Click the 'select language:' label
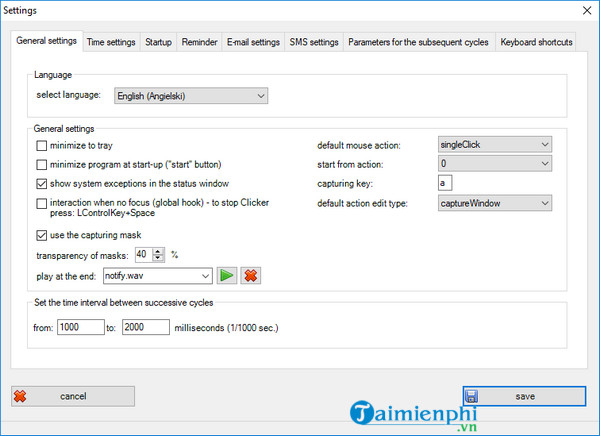 [x=68, y=95]
